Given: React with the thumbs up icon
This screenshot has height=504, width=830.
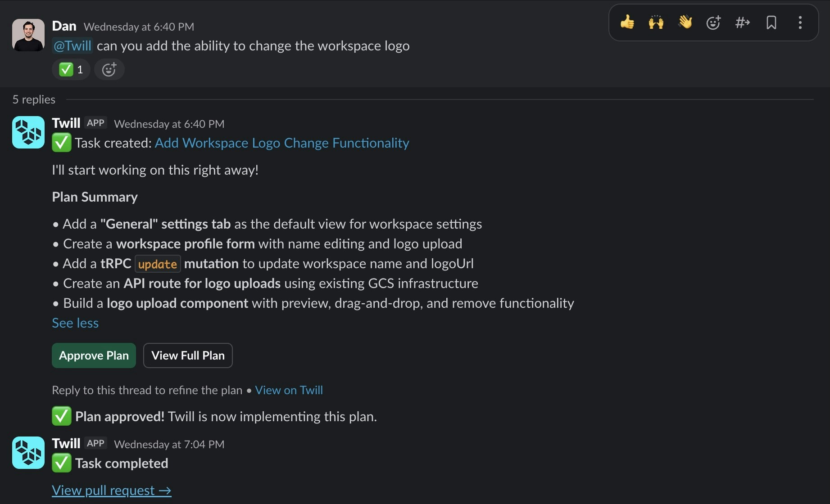Looking at the screenshot, I should (x=627, y=22).
